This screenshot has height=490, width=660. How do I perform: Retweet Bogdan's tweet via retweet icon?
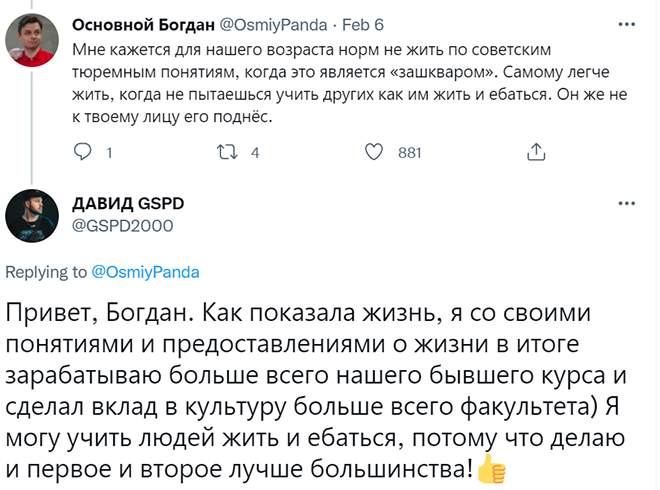click(227, 152)
